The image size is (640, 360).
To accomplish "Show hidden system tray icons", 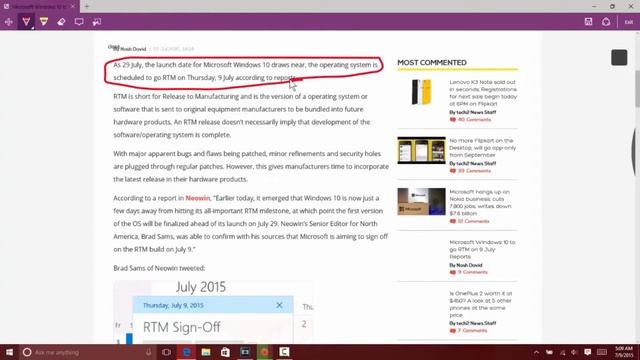I will pyautogui.click(x=536, y=352).
